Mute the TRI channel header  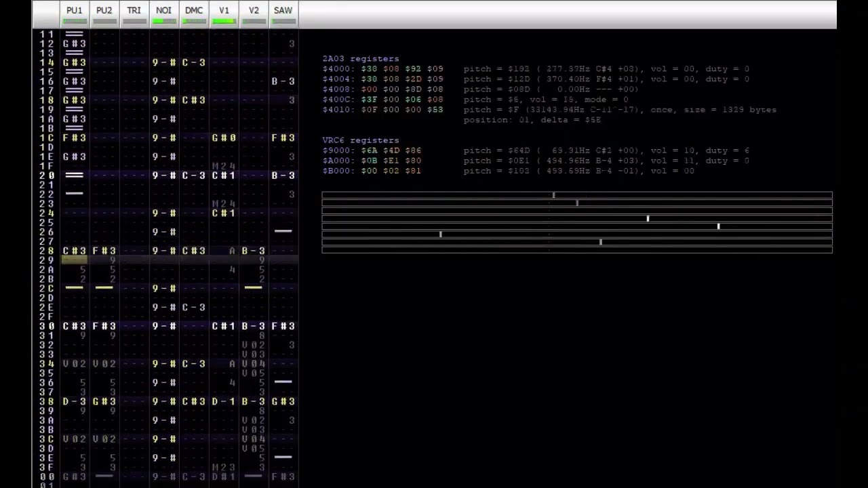tap(134, 14)
